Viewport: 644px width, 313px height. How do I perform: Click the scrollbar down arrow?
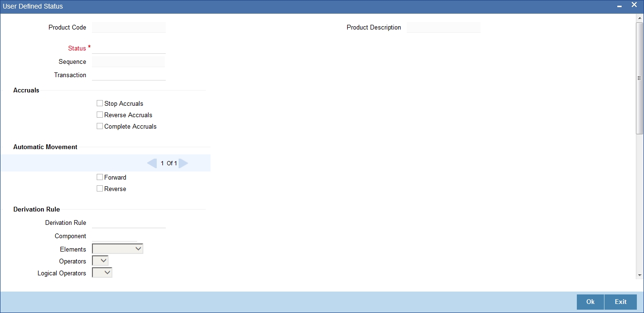click(x=639, y=275)
